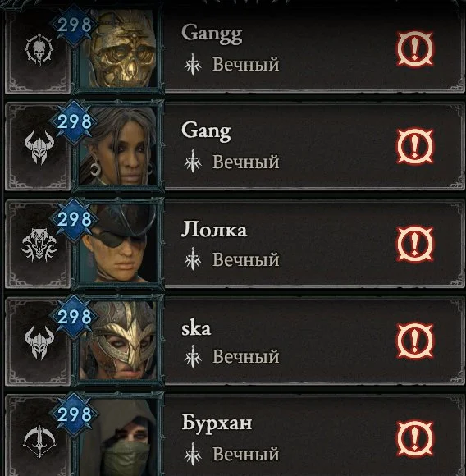The height and width of the screenshot is (476, 466).
Task: Click the horned helmet class icon for Gang
Action: (39, 148)
